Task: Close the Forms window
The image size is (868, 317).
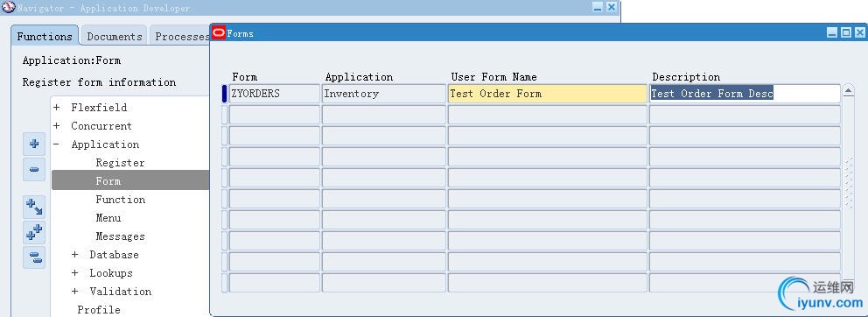Action: pos(860,32)
